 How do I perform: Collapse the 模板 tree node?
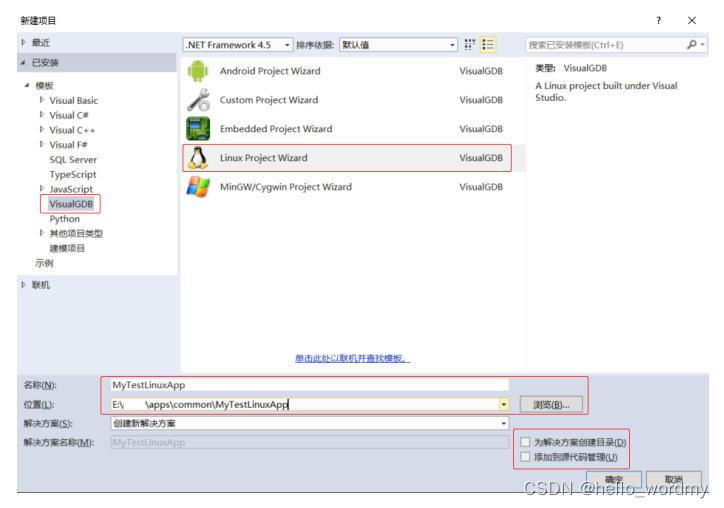tap(27, 85)
